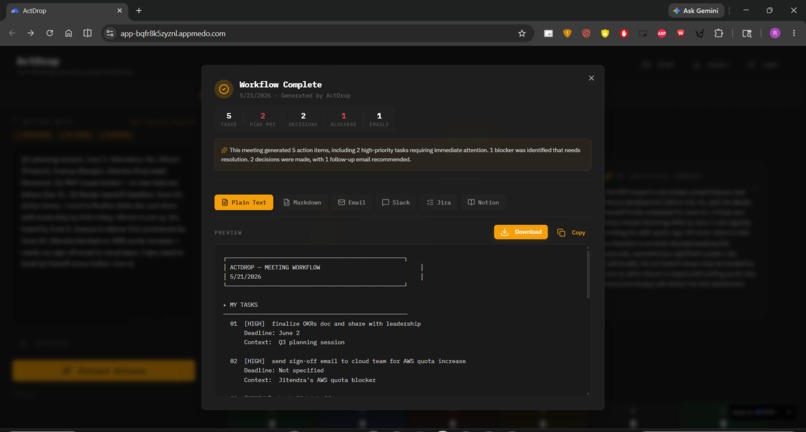Close the Workflow Complete dialog
Screen dimensions: 806x432
[591, 78]
